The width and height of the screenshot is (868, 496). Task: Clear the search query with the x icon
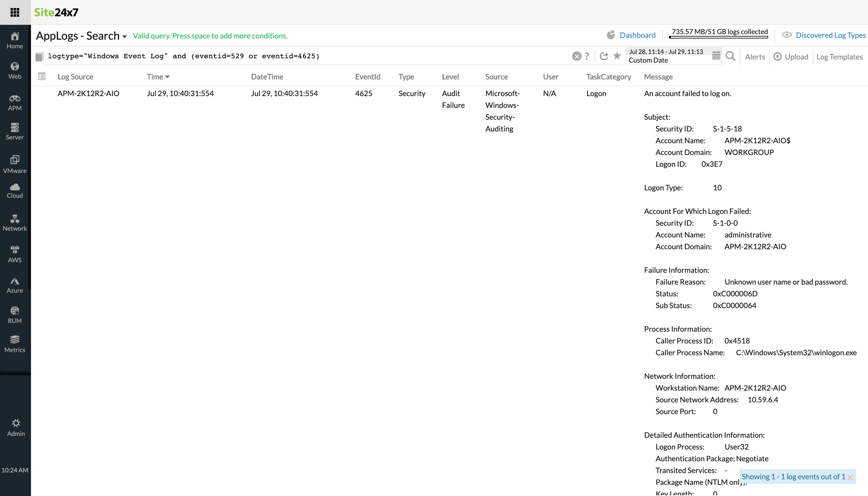576,56
